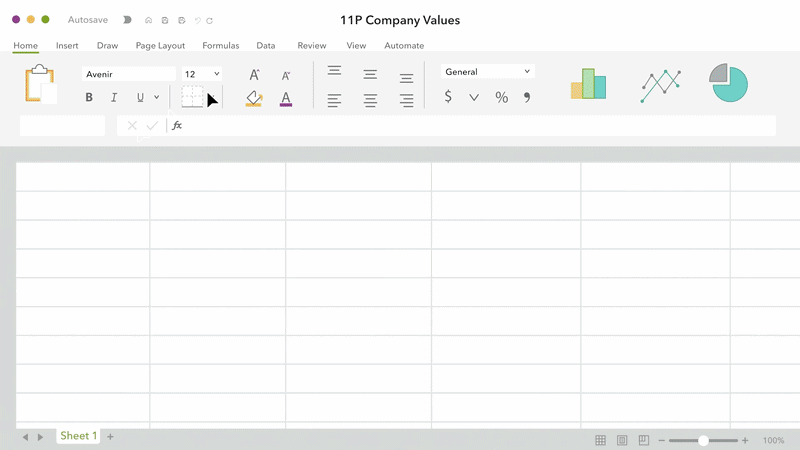Screen dimensions: 800x450
Task: Switch to the Insert tab
Action: click(x=67, y=45)
